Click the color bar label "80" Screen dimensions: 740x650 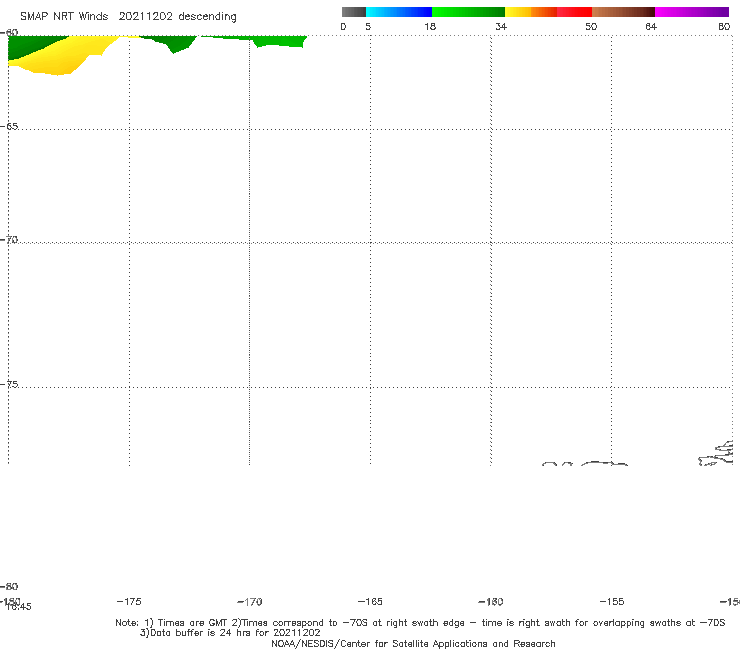click(x=724, y=27)
